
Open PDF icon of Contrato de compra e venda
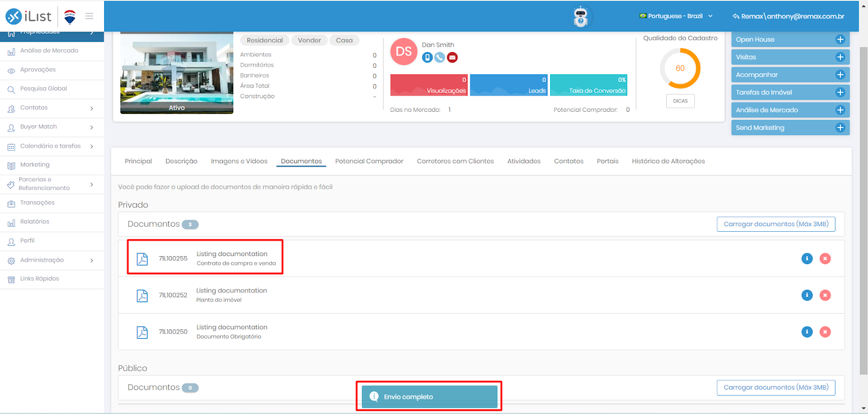[142, 259]
